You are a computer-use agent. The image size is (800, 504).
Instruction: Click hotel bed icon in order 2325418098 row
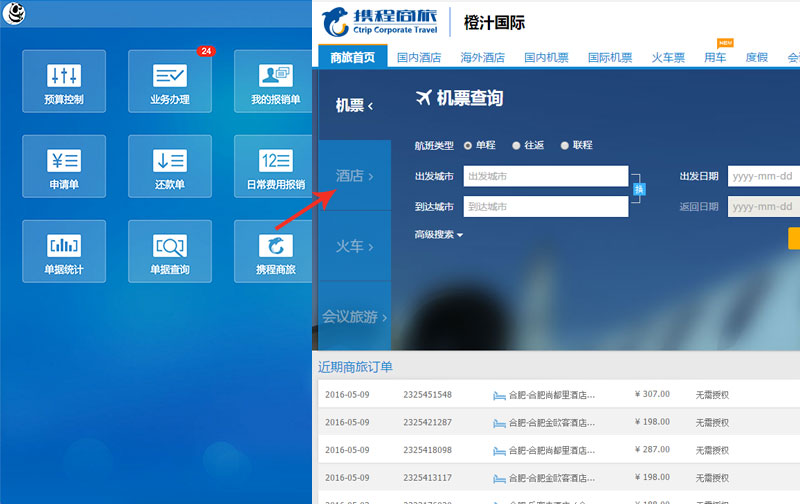499,450
